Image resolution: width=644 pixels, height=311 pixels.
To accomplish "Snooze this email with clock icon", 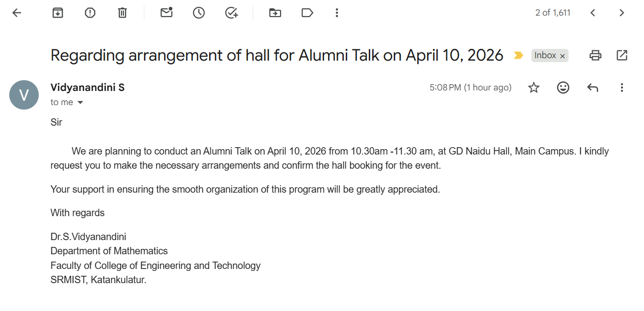I will pos(199,13).
